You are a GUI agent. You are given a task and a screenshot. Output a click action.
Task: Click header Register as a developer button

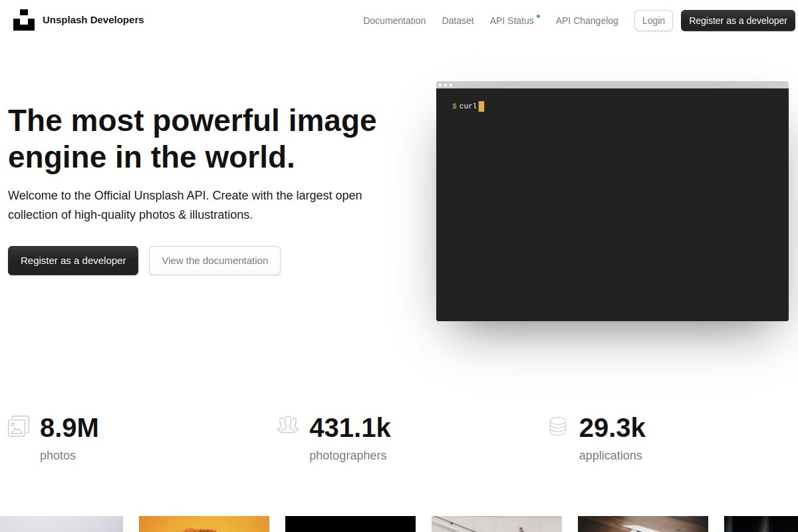point(738,21)
